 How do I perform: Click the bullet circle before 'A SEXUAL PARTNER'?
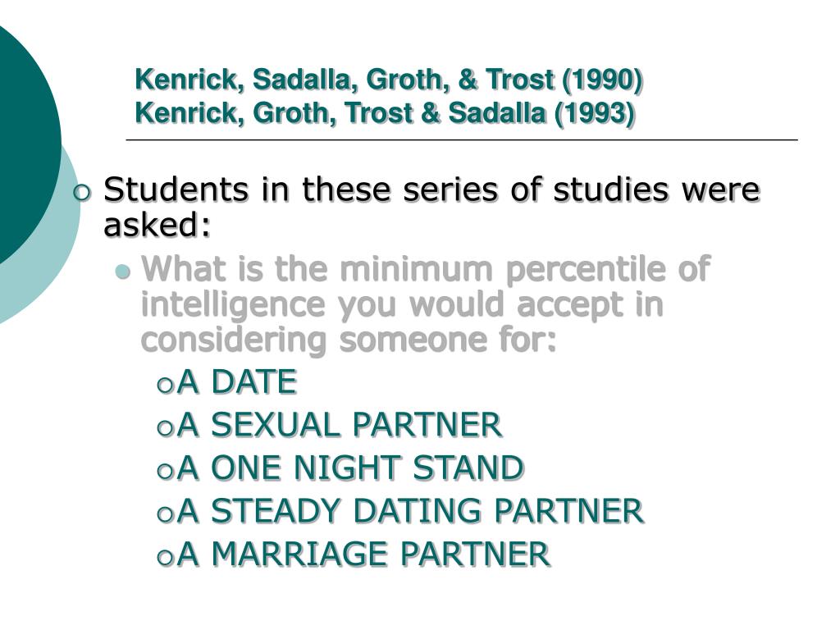point(166,428)
